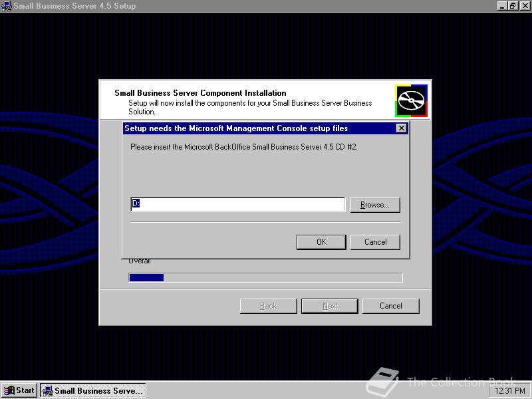Screen dimensions: 532x399
Task: Click the disabled Back wizard button
Action: (269, 306)
